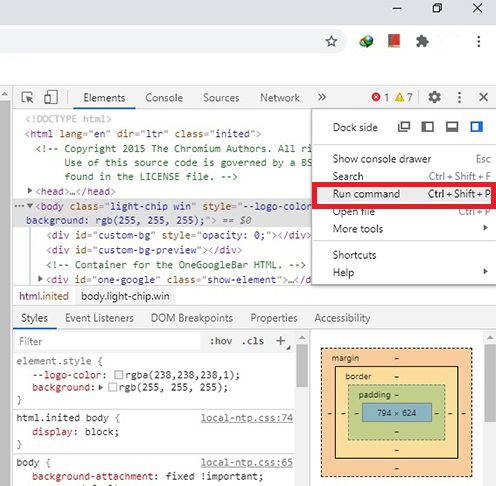Focus the Styles Filter input field

point(107,341)
